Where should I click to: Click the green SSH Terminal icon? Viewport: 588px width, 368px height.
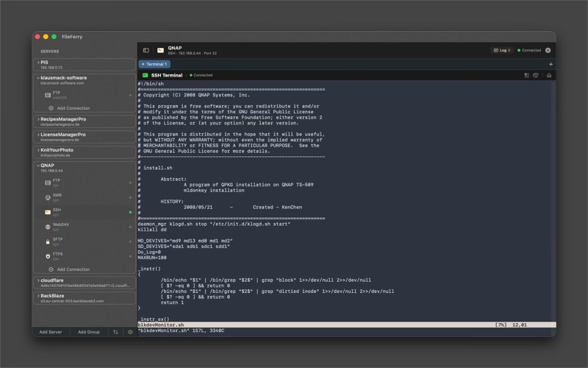click(145, 75)
